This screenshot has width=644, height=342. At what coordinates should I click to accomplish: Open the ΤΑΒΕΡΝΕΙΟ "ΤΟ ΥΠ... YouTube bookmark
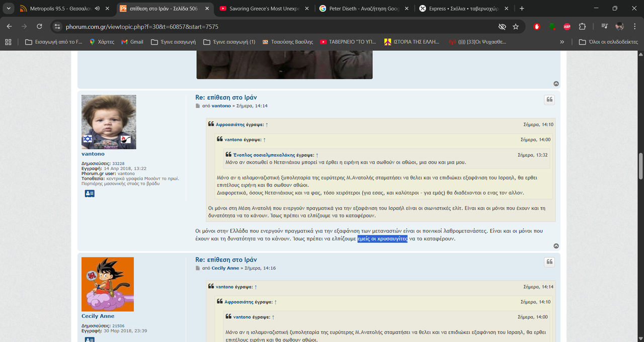click(x=348, y=42)
